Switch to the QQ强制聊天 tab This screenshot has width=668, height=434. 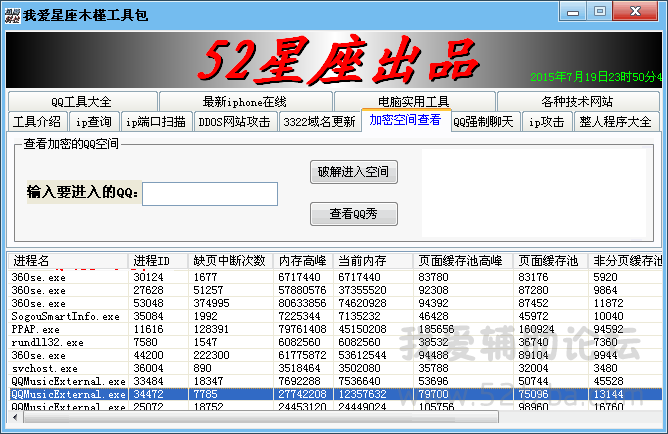[484, 122]
